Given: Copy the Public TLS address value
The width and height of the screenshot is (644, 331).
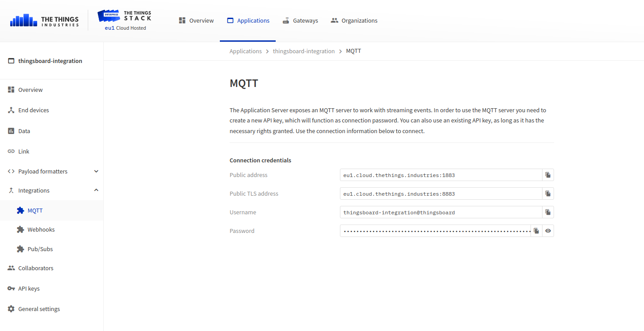Looking at the screenshot, I should 548,193.
